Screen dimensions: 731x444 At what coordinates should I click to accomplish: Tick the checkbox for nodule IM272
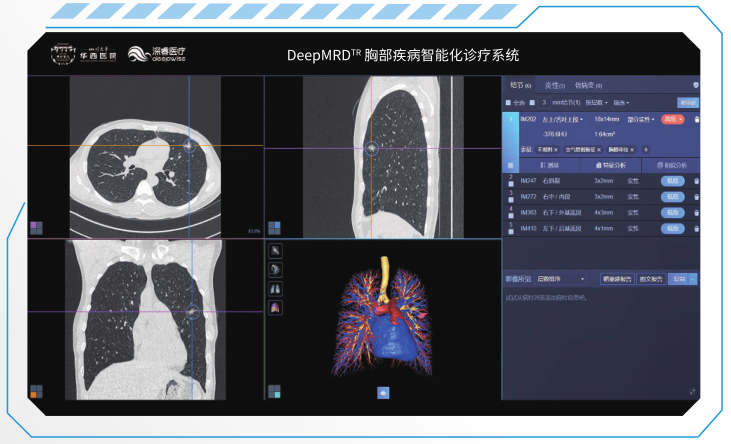(511, 200)
